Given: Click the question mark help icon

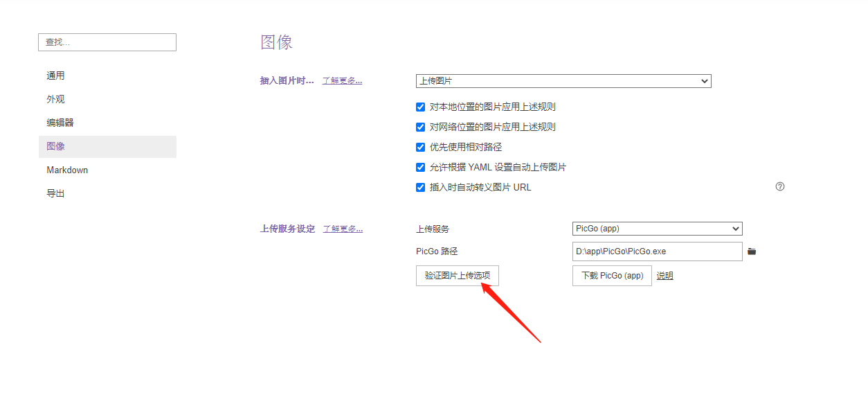Looking at the screenshot, I should tap(780, 186).
